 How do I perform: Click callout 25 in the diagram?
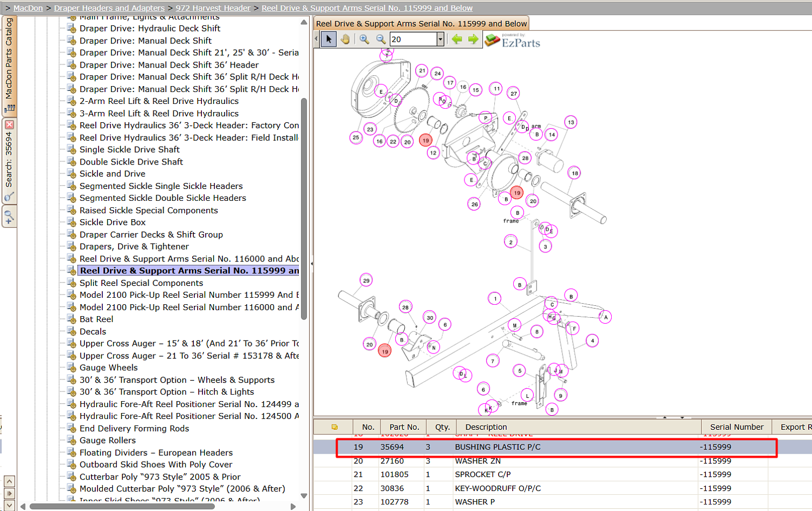(356, 137)
